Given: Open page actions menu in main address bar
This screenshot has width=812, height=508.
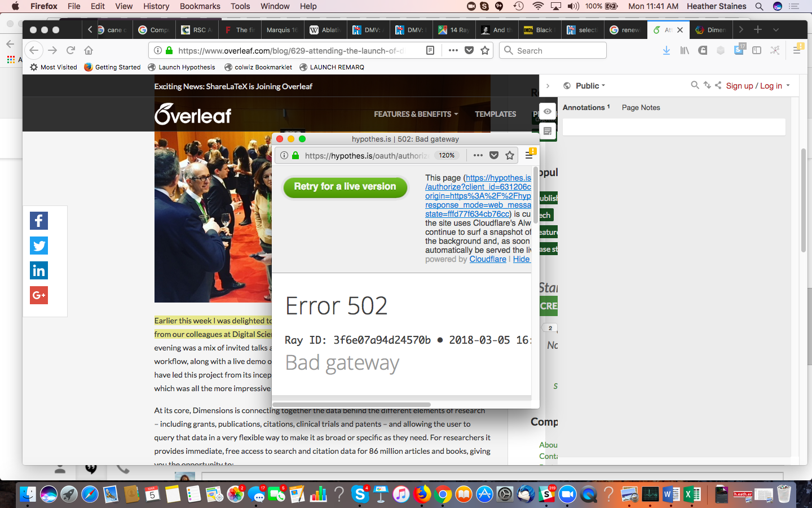Looking at the screenshot, I should [x=453, y=50].
